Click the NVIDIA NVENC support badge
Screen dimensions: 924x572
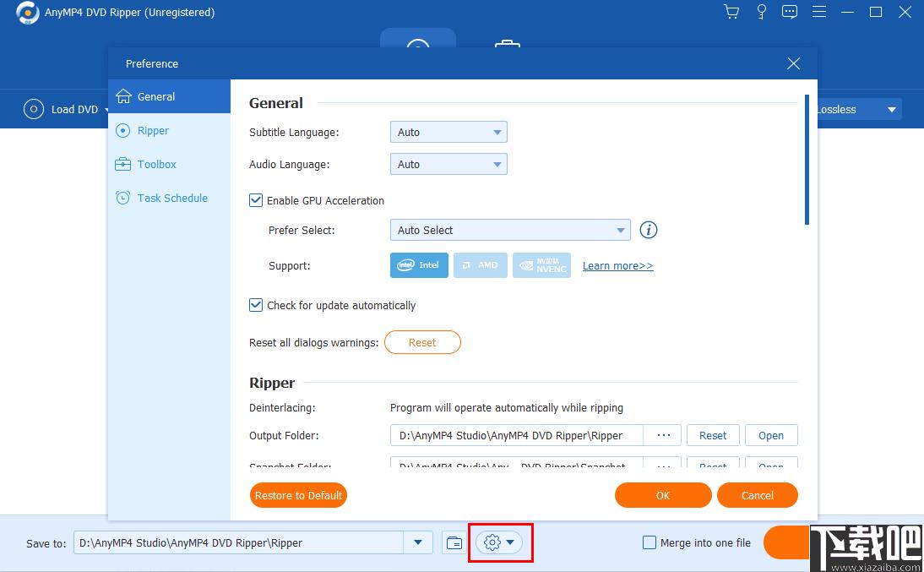(x=541, y=265)
